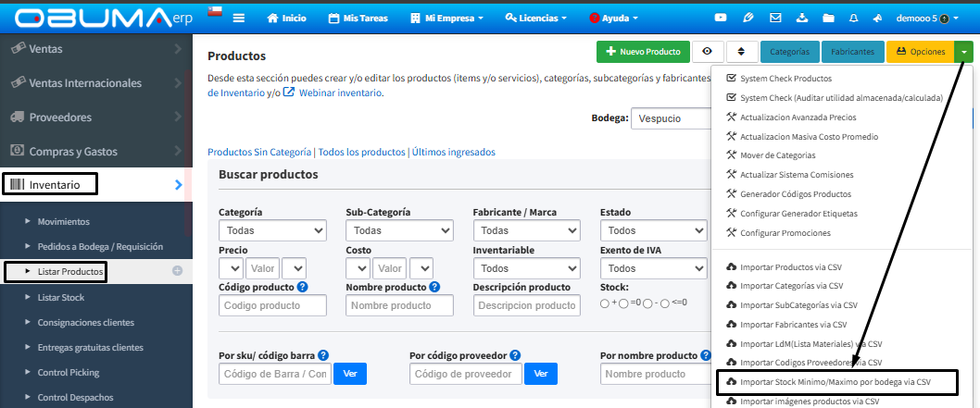Open the Categoría dropdown

[x=272, y=230]
